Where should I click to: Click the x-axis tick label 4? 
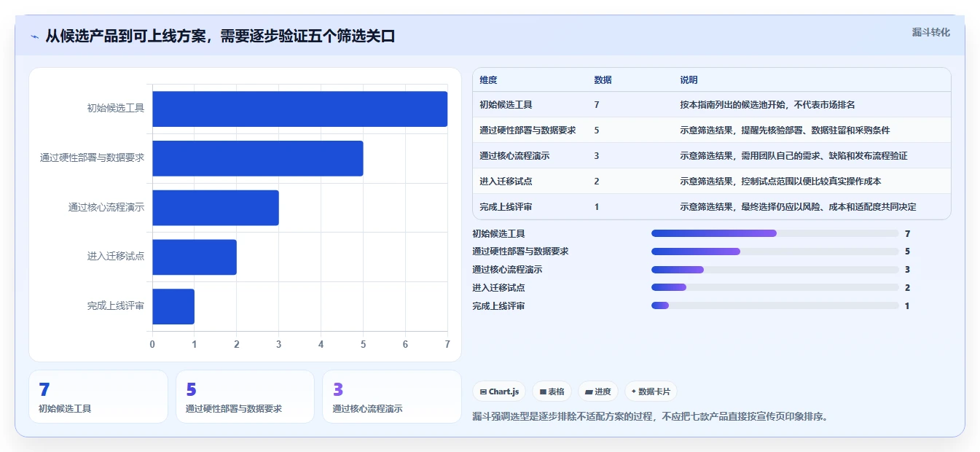click(321, 344)
